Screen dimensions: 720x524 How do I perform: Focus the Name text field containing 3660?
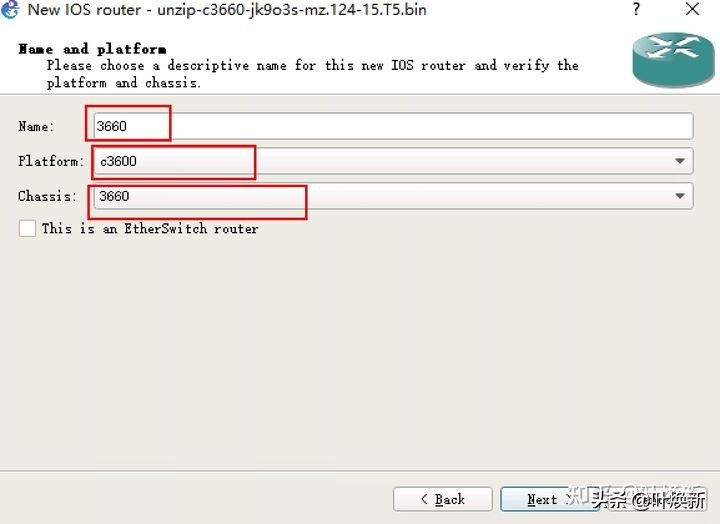[x=394, y=126]
